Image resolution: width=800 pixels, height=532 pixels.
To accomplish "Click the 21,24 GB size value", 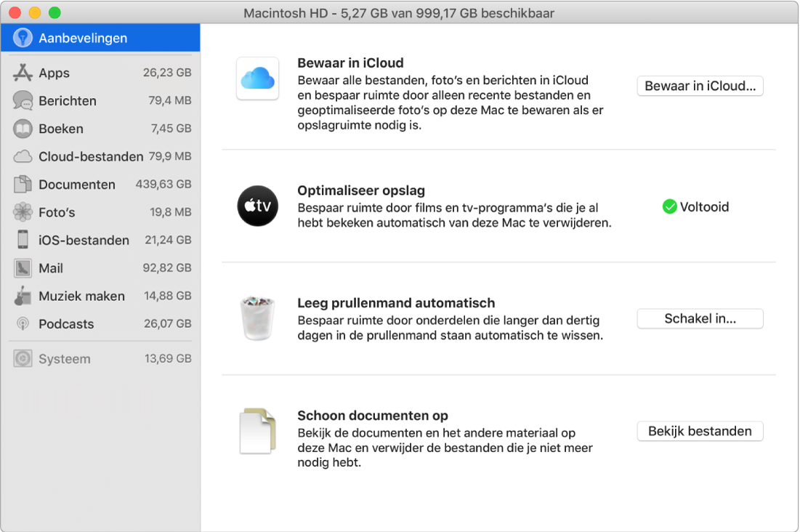I will click(x=168, y=240).
